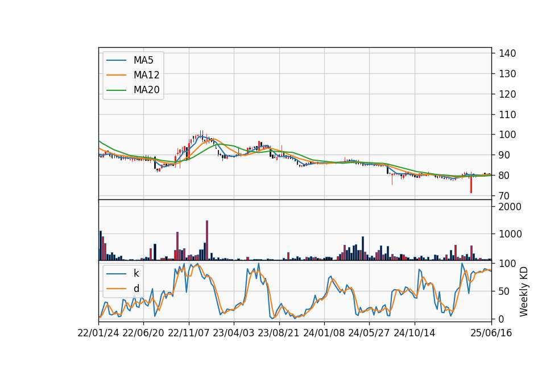The height and width of the screenshot is (392, 546).
Task: Select the orange MA12 legend line sample
Action: click(116, 75)
